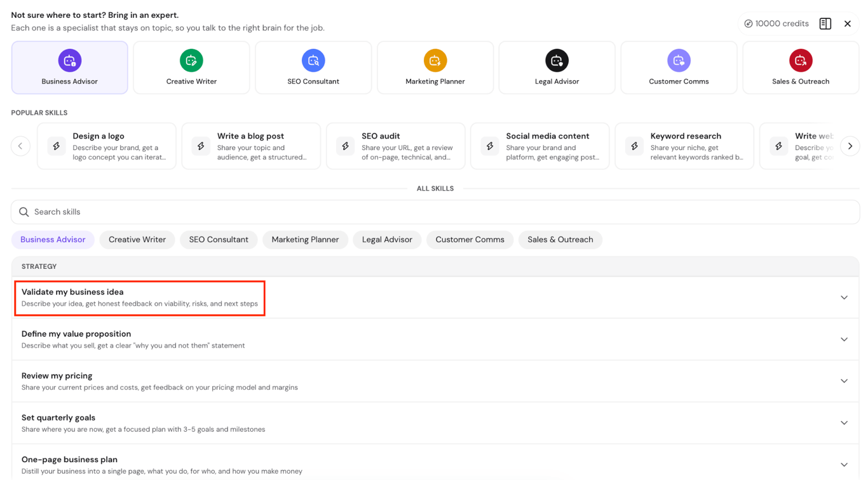Image resolution: width=868 pixels, height=480 pixels.
Task: Toggle the side panel layout icon
Action: [x=825, y=24]
